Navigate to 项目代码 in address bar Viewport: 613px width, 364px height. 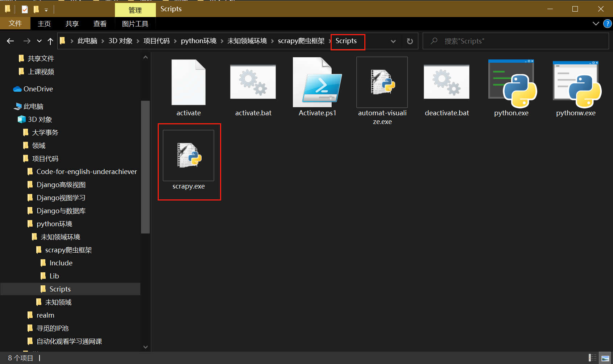(x=156, y=41)
